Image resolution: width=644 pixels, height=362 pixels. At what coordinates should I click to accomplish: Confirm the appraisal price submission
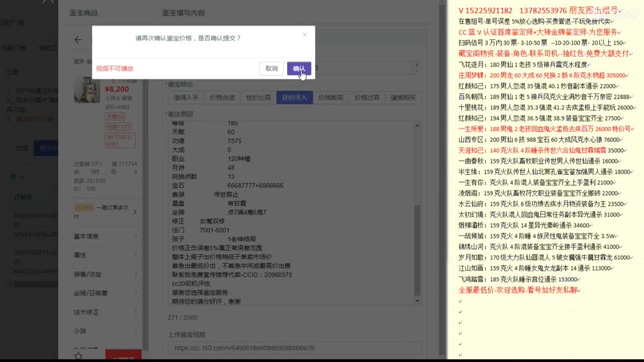coord(299,68)
